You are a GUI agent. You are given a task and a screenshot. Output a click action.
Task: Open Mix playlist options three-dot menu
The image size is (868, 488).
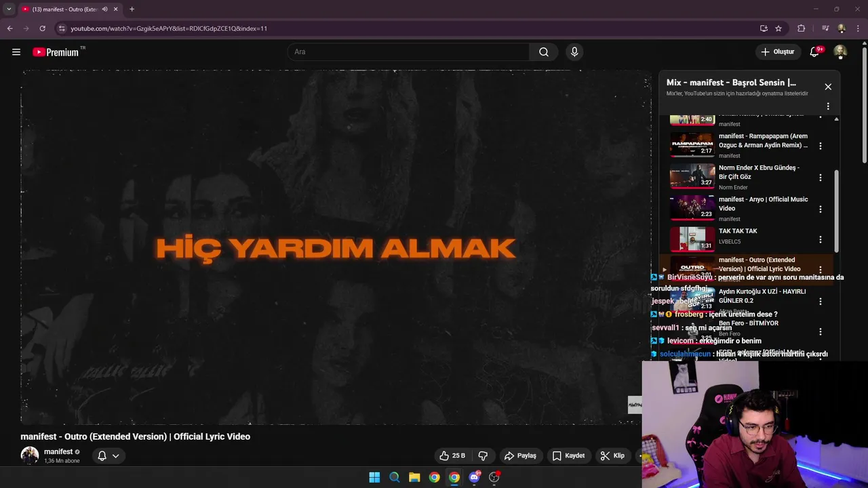828,106
